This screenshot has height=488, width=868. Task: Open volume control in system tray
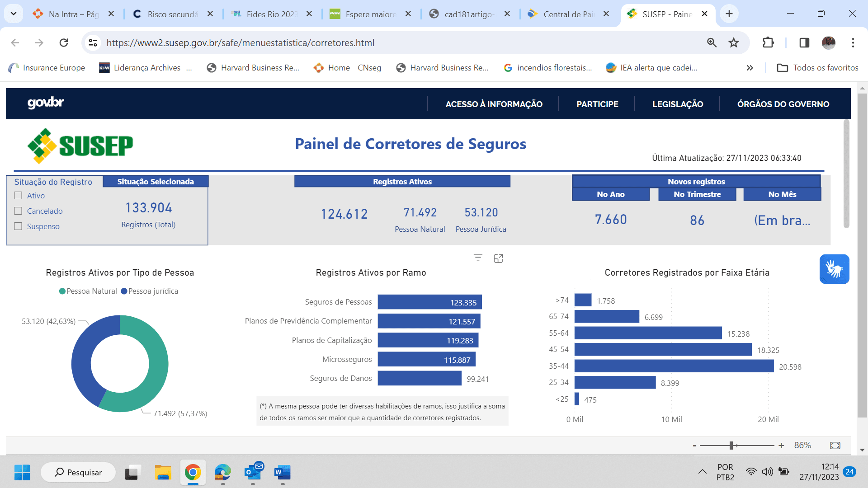coord(767,472)
